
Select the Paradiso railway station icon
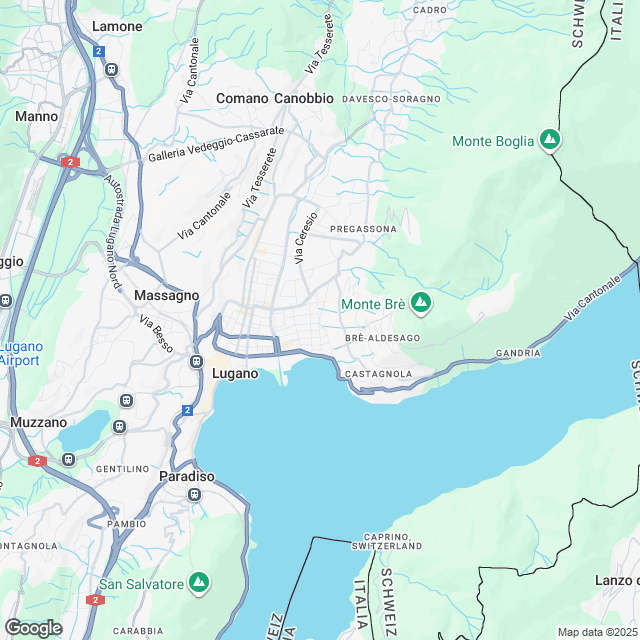click(x=194, y=495)
